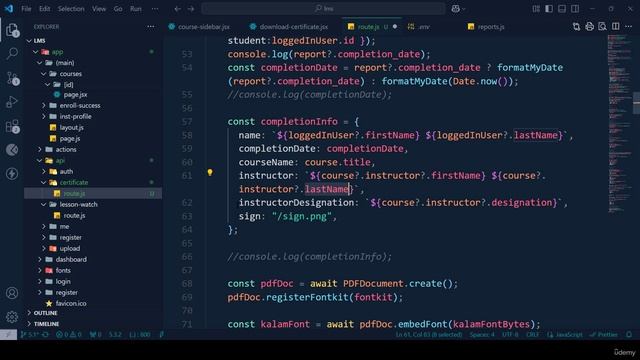Open the View menu
The width and height of the screenshot is (640, 360).
coord(99,9)
